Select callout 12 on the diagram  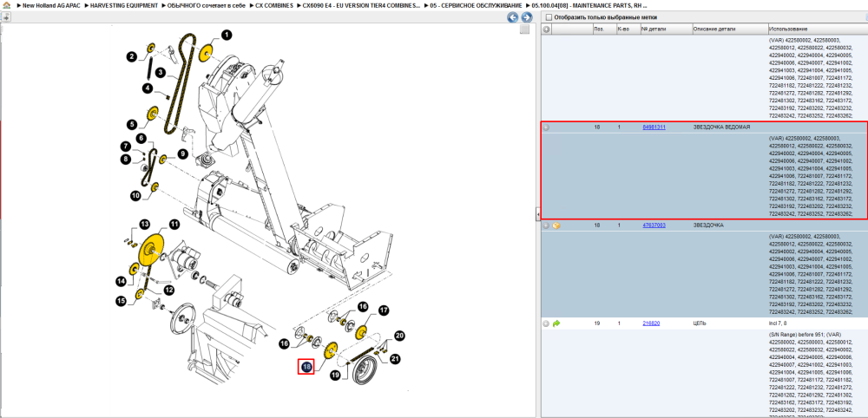(168, 290)
